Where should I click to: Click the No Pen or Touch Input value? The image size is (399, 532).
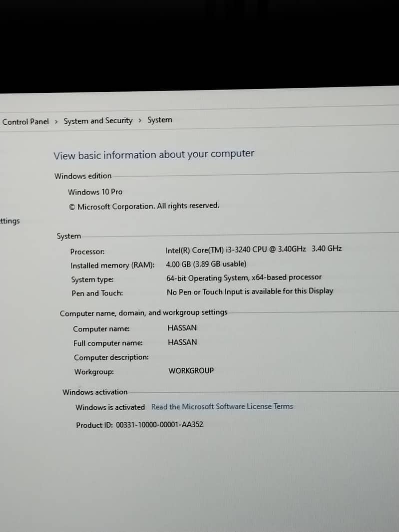(250, 291)
